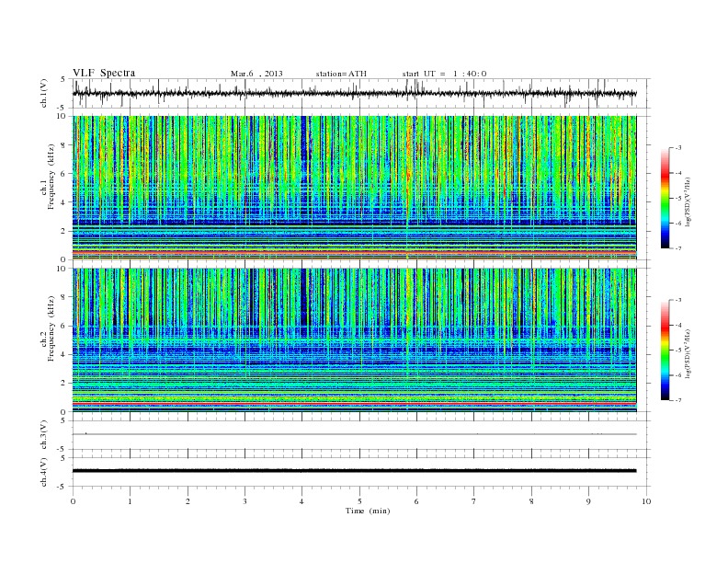Viewport: 728px width, 563px height.
Task: Click the ch.1 spectrogram "8" kHz tick label
Action: (63, 145)
